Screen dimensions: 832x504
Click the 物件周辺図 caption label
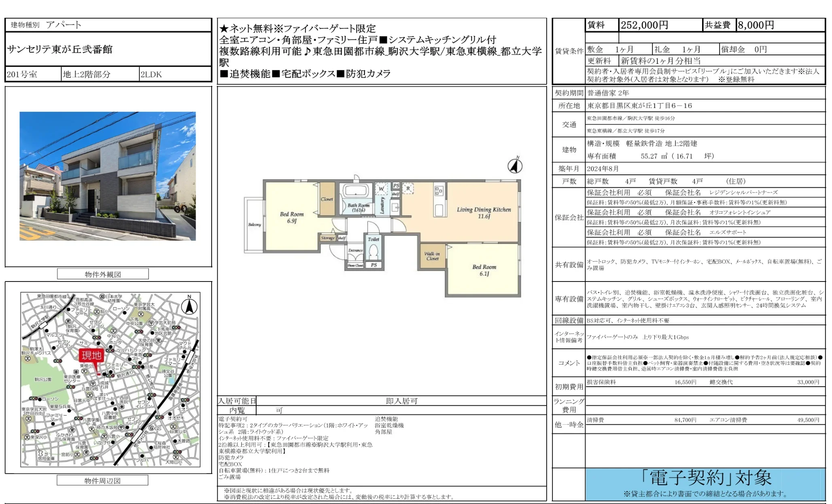[x=102, y=481]
